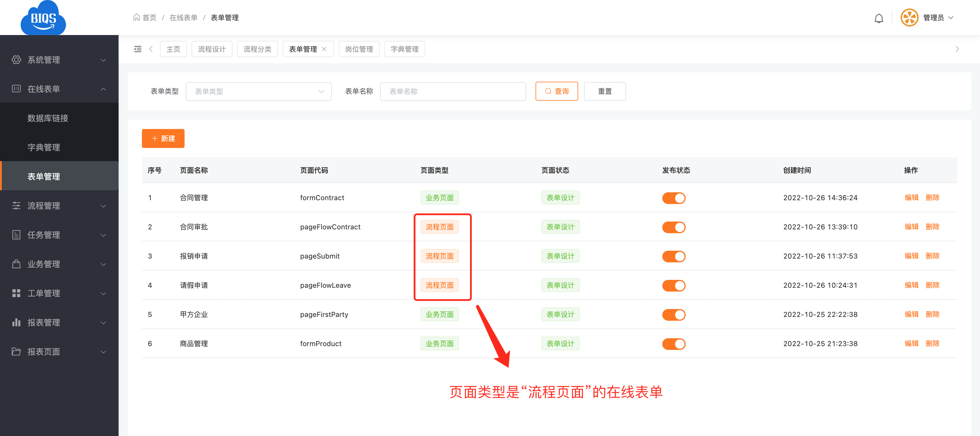Viewport: 980px width, 436px height.
Task: Click the 表单设计 tag for 商品管理
Action: tap(560, 343)
